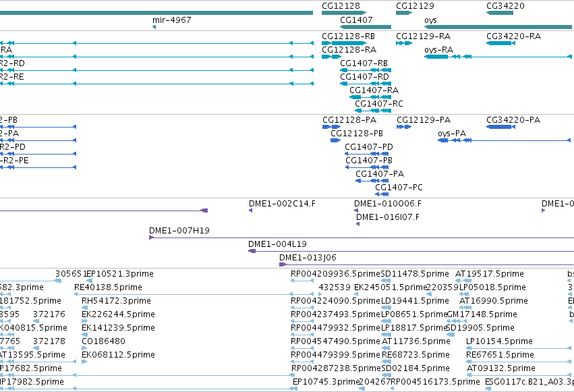Select transcript CG12128-RA
Viewport: 574px width, 392px height.
pyautogui.click(x=331, y=57)
